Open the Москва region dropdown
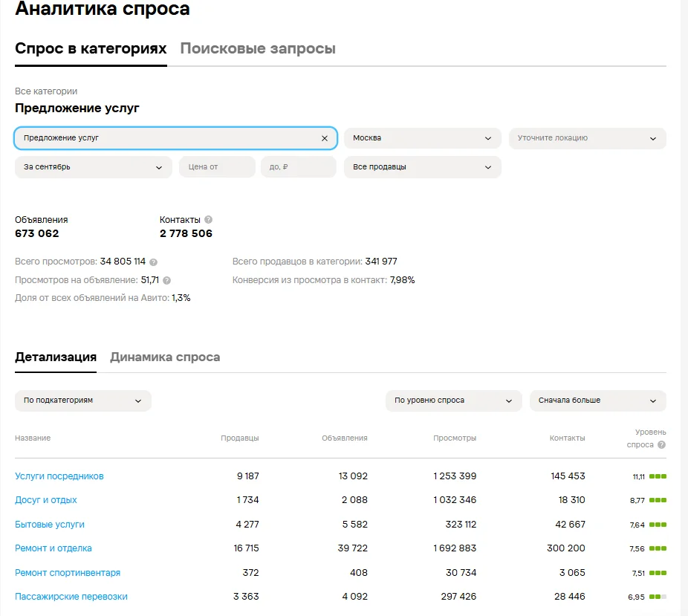This screenshot has height=616, width=688. (423, 138)
